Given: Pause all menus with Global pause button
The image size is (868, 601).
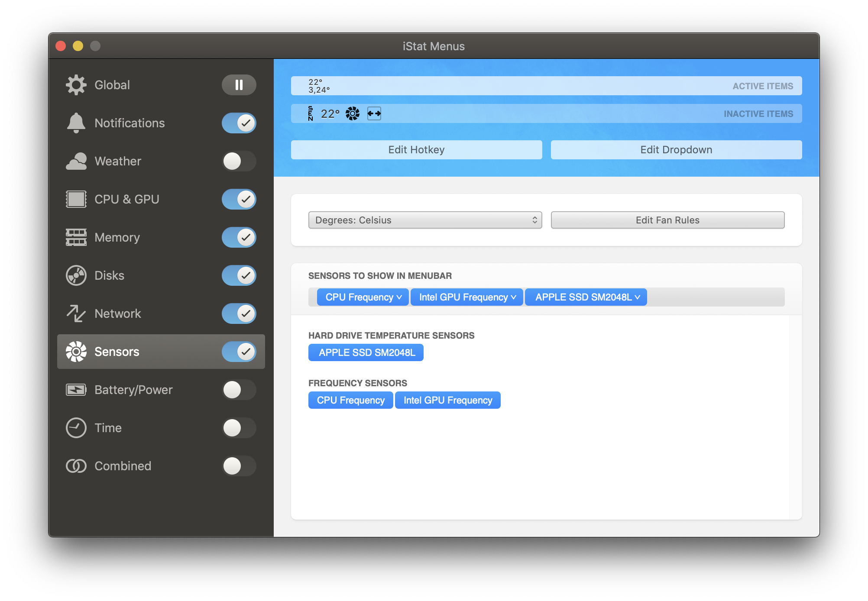Looking at the screenshot, I should (x=239, y=85).
